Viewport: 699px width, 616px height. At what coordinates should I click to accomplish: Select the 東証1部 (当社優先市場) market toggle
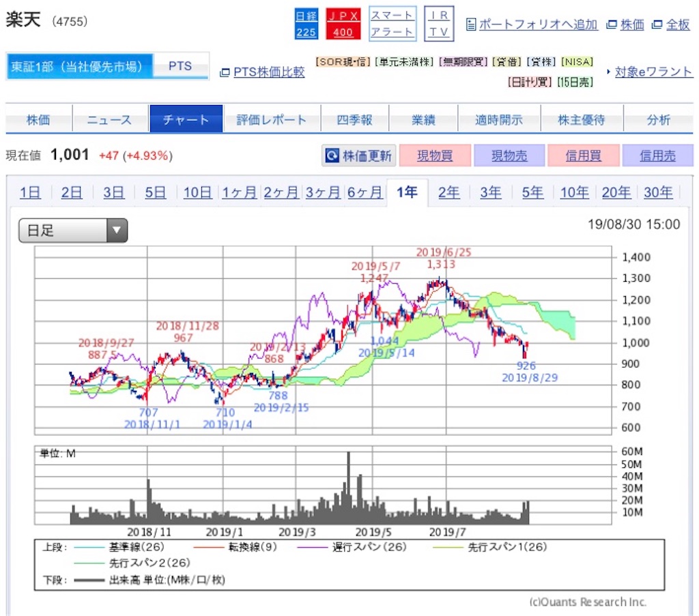point(80,66)
